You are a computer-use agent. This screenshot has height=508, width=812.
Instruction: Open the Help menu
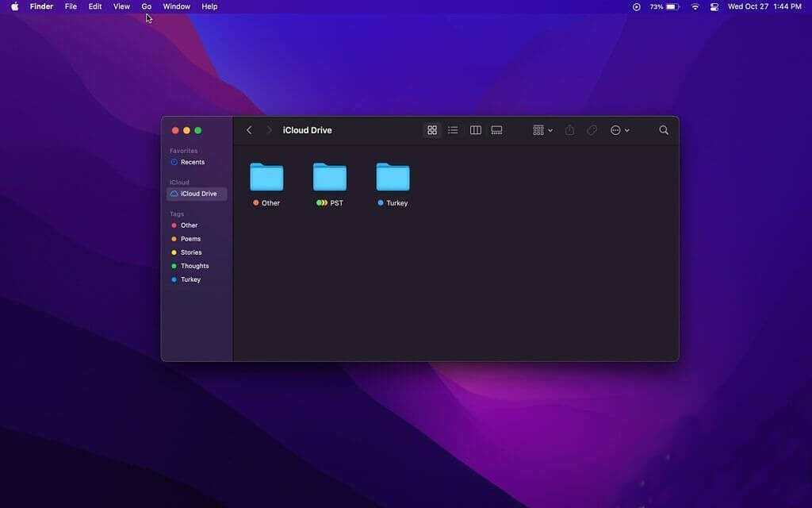point(209,6)
